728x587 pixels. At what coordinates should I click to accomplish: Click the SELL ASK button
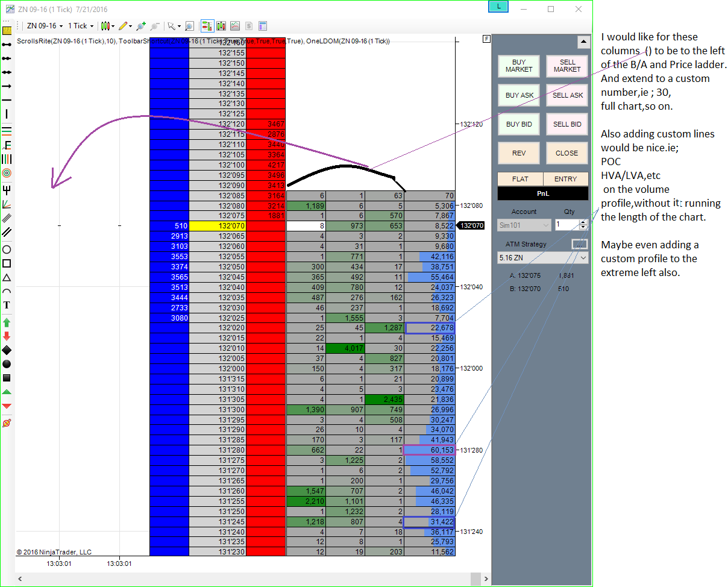(567, 95)
